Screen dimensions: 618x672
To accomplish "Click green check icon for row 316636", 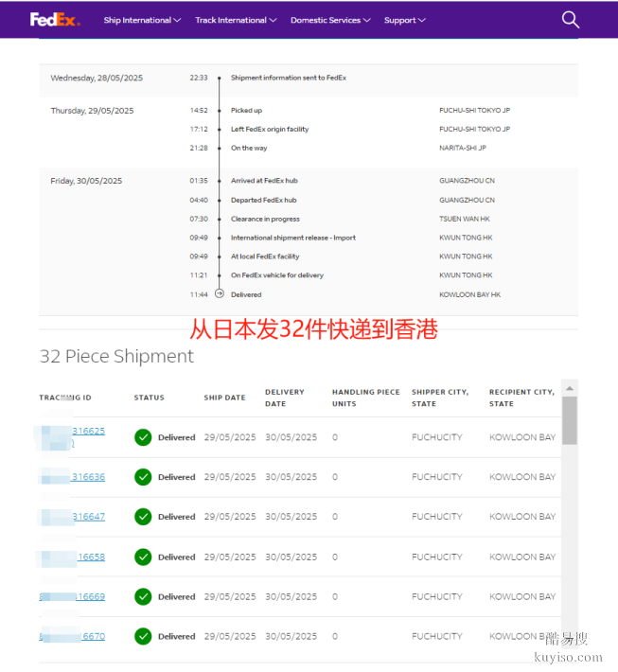I will point(143,477).
